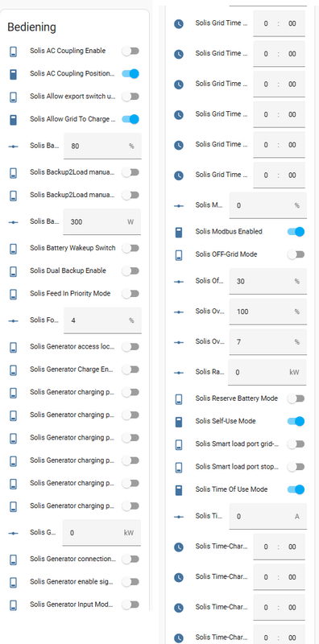This screenshot has height=644, width=319.
Task: Click the icon next to Solis Dual Backup Enable
Action: (x=14, y=271)
